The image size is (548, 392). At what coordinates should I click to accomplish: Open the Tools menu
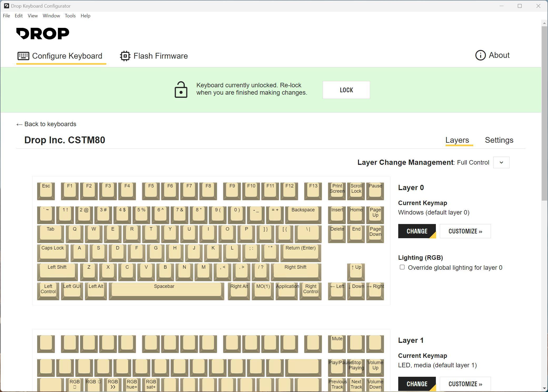pos(70,16)
